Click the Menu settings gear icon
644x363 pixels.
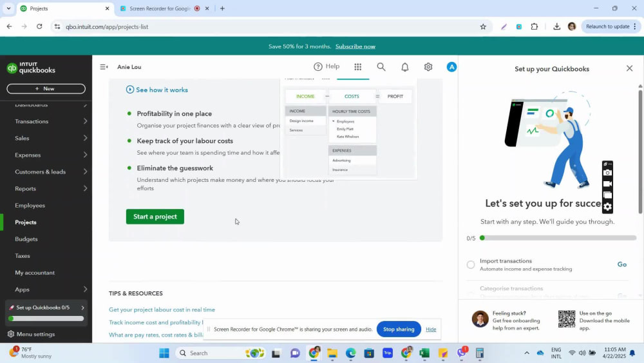[11, 334]
